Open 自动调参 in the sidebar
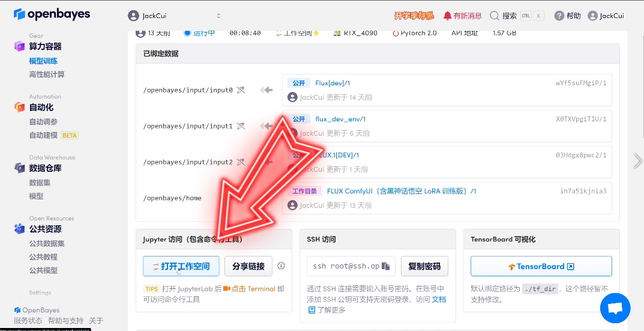644x331 pixels. (43, 122)
